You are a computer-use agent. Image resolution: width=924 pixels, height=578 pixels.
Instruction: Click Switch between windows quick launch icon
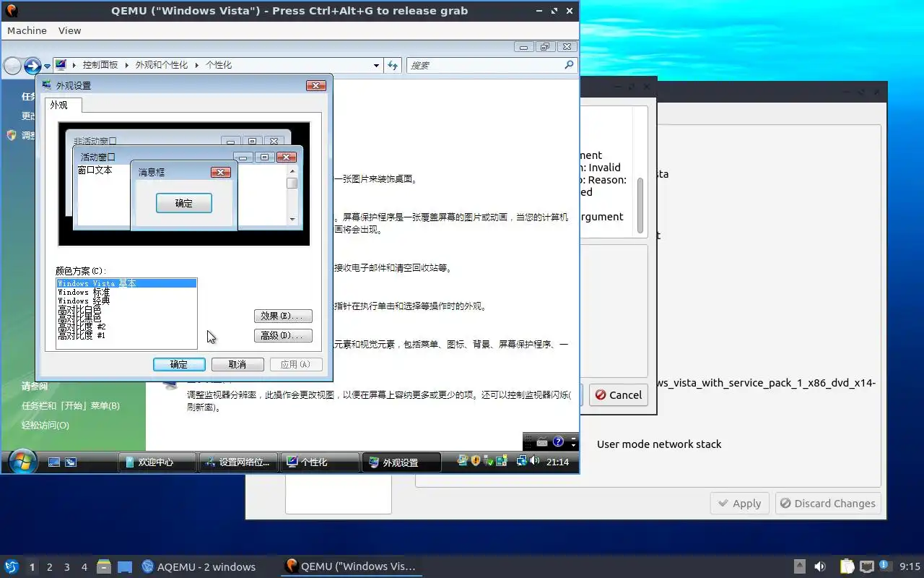point(71,462)
